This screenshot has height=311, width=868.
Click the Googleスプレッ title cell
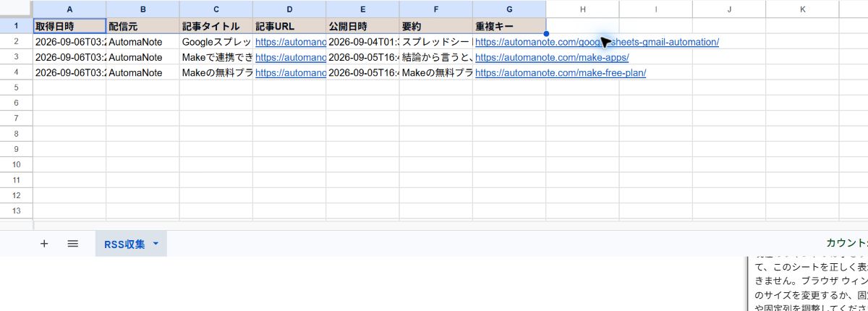[x=216, y=41]
